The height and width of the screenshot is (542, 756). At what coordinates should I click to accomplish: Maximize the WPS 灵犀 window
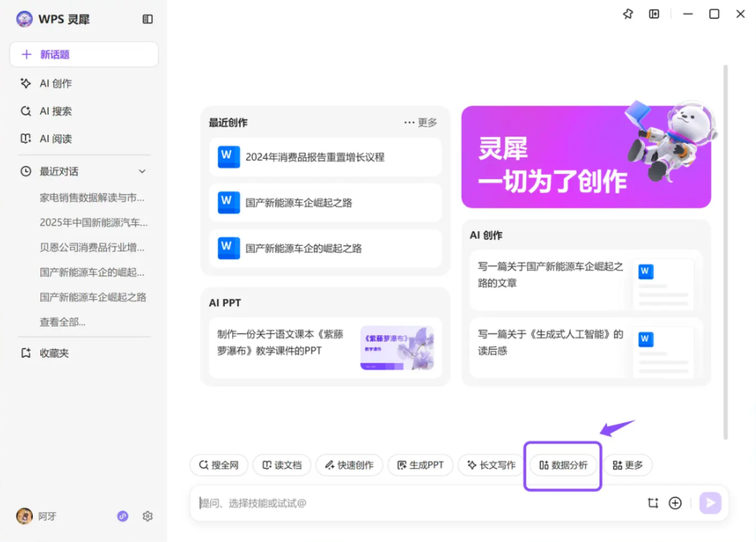click(x=714, y=14)
